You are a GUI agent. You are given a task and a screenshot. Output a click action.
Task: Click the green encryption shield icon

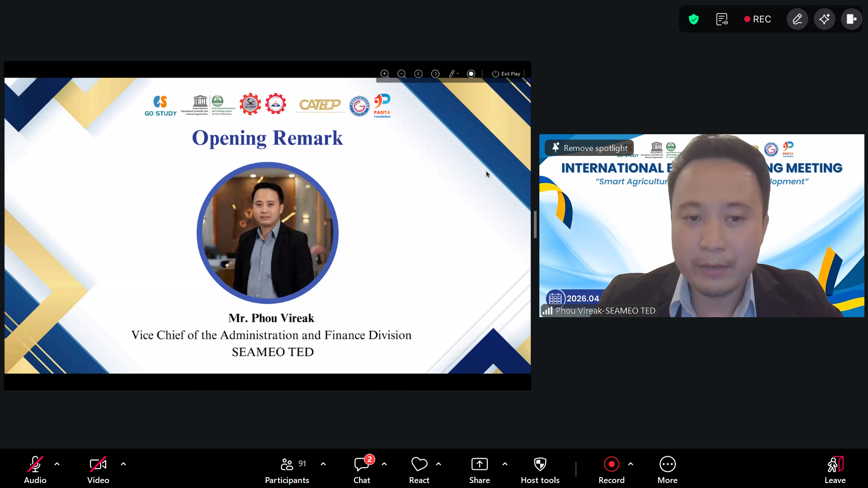[693, 19]
